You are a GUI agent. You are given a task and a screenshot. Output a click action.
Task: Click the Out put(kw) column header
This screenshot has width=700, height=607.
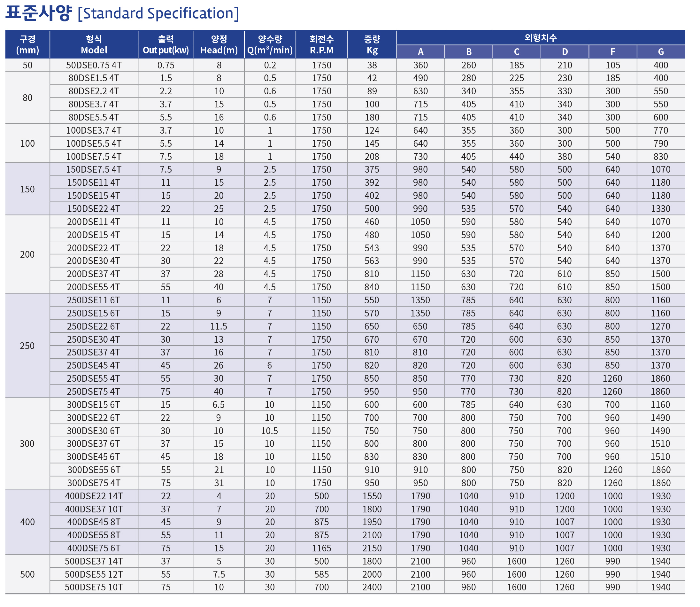[166, 45]
